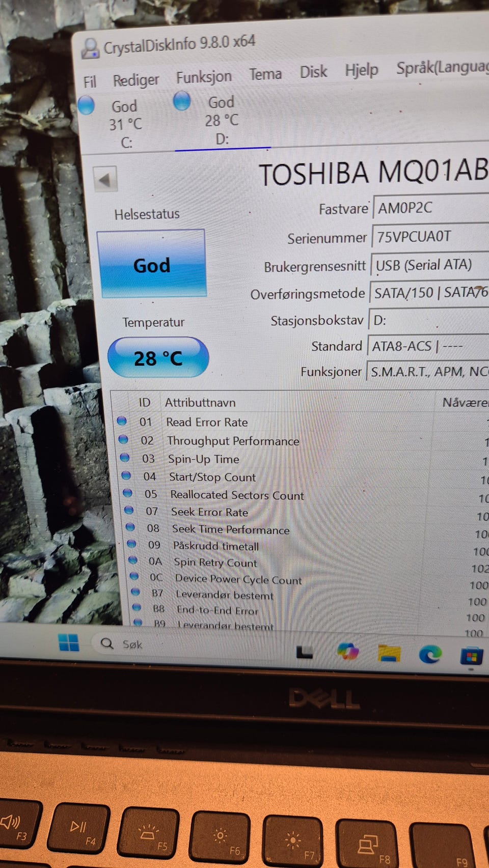Click the previous disk arrow button
Viewport: 489px width, 868px height.
[105, 179]
